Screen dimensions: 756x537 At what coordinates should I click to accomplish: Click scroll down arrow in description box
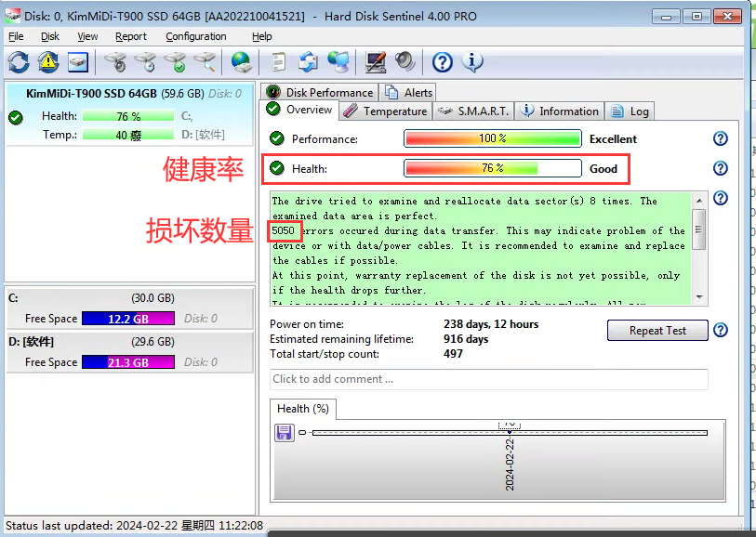click(x=699, y=297)
